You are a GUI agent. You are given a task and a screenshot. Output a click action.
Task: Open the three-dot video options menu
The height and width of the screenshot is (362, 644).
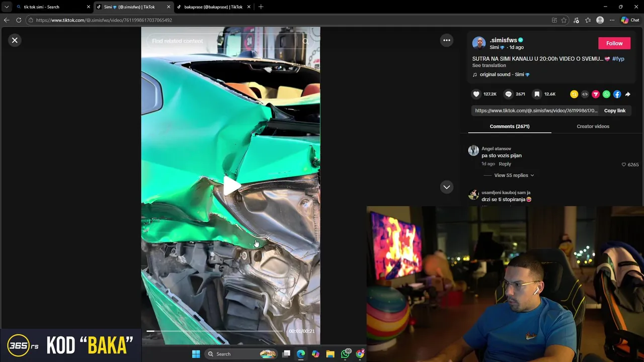click(446, 40)
